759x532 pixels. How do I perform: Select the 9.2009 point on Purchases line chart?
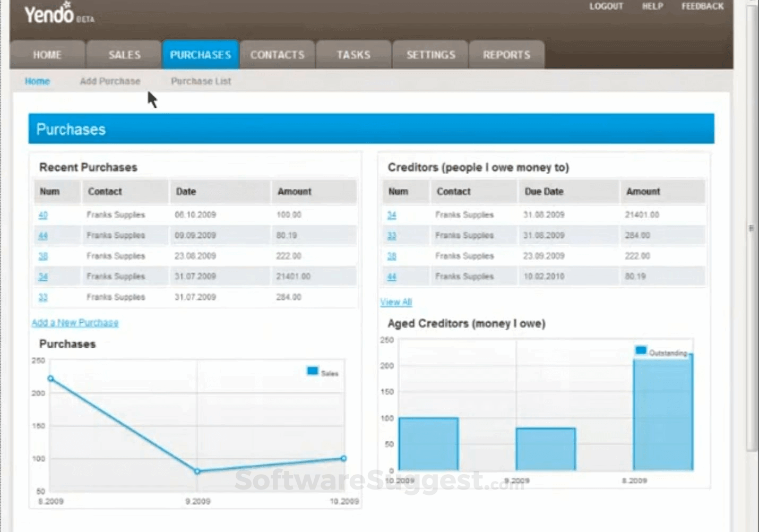coord(197,471)
